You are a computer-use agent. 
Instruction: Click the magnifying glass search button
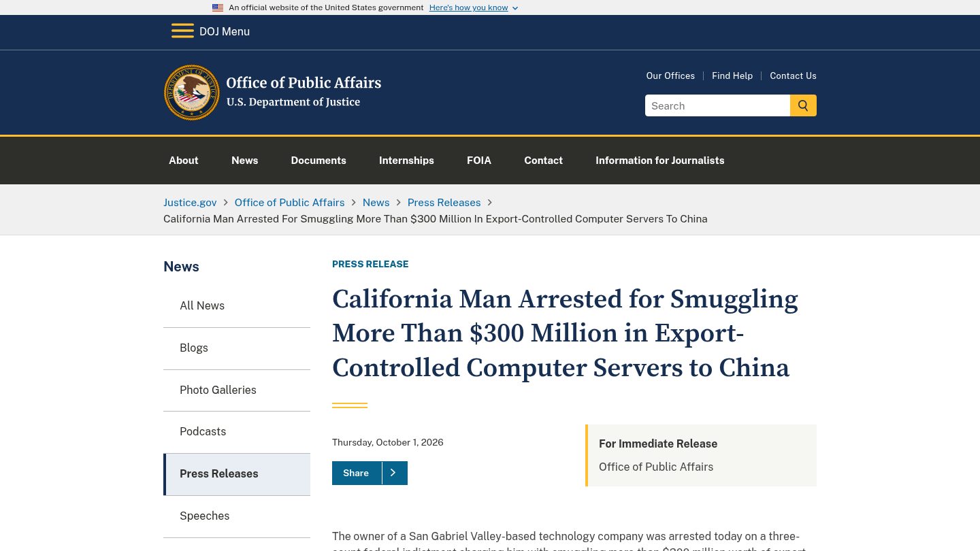pos(803,105)
